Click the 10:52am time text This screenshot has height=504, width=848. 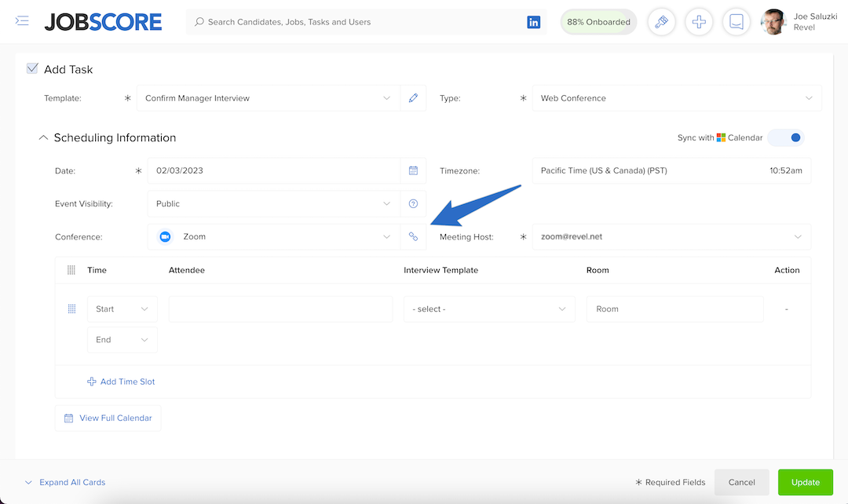tap(786, 170)
